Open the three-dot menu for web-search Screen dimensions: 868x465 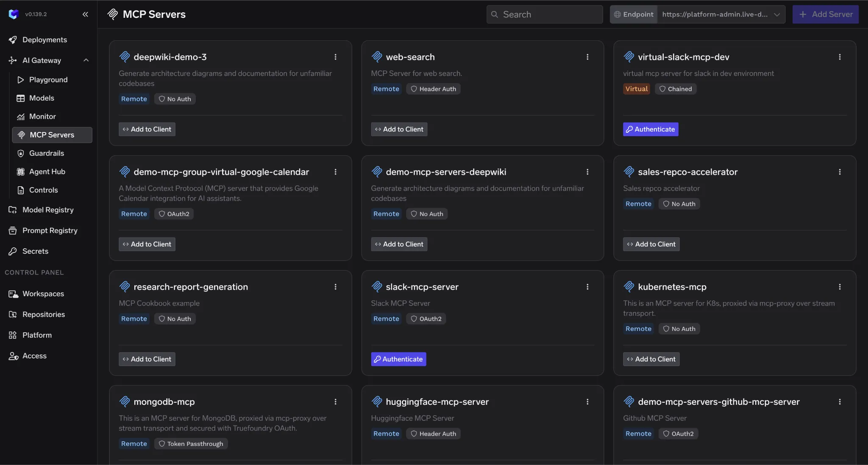coord(587,57)
